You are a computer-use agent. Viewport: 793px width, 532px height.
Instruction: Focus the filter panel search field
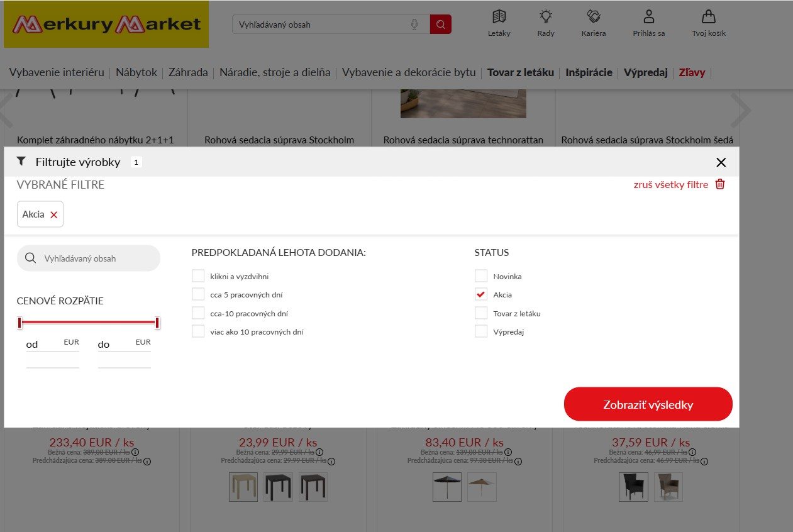click(89, 258)
